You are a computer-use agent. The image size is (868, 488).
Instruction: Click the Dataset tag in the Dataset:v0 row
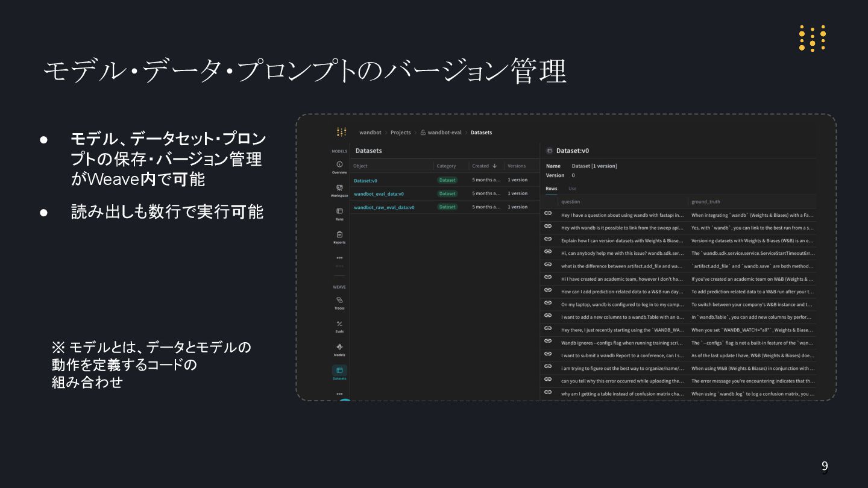tap(447, 180)
